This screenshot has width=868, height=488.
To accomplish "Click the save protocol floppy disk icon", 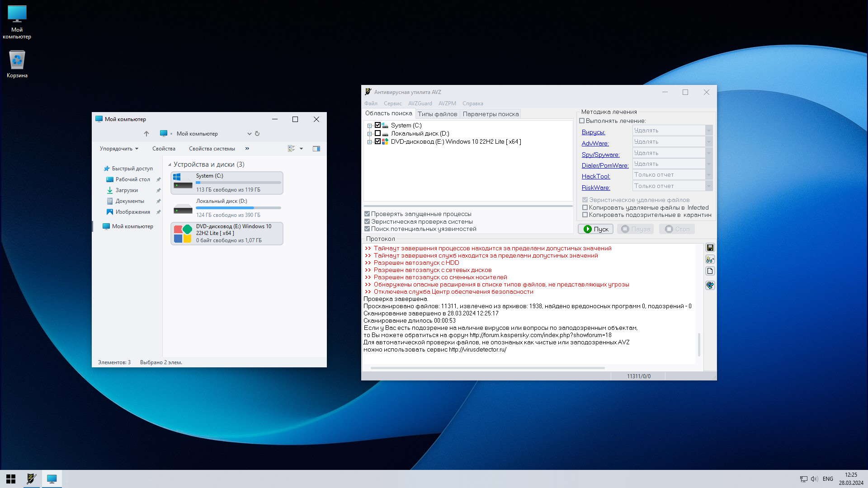I will coord(710,248).
